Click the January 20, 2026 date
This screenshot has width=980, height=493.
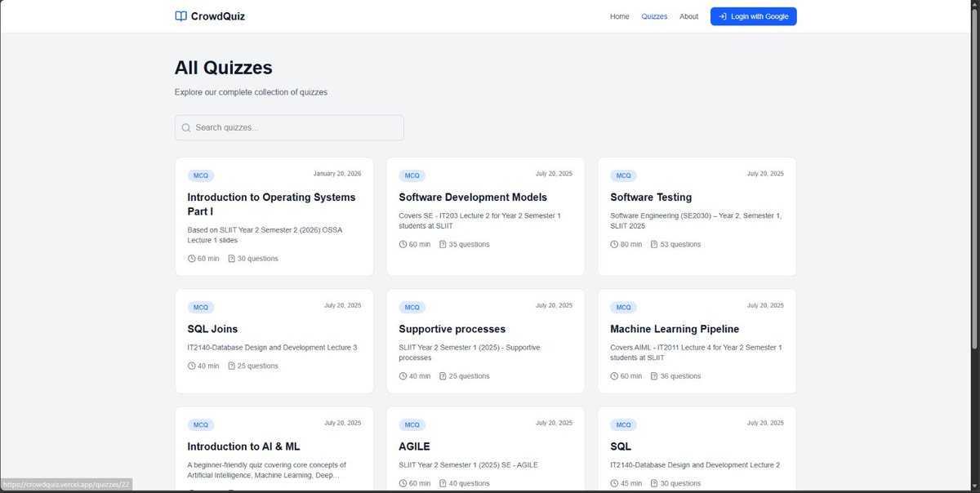(x=337, y=174)
